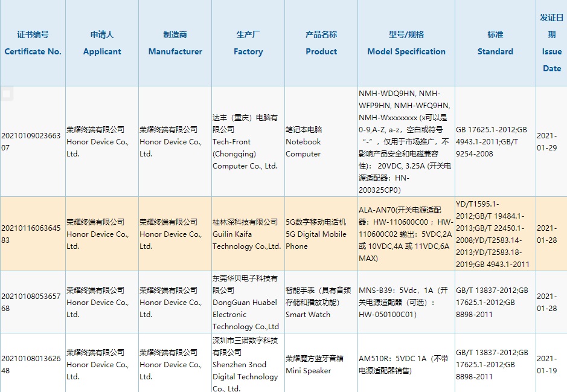Click the Manufacturer column header
This screenshot has height=392, width=567.
pyautogui.click(x=175, y=43)
